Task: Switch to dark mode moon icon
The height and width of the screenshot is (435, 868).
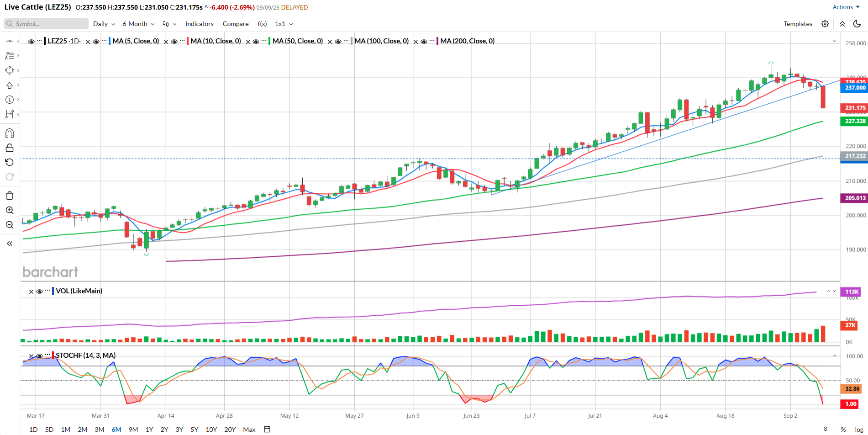Action: pyautogui.click(x=857, y=24)
